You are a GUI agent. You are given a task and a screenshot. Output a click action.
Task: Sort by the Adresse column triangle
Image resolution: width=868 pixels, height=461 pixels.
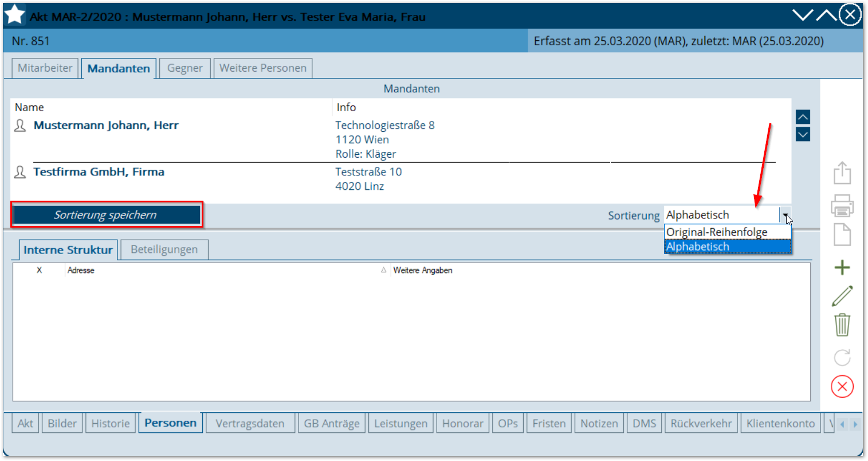pyautogui.click(x=384, y=270)
